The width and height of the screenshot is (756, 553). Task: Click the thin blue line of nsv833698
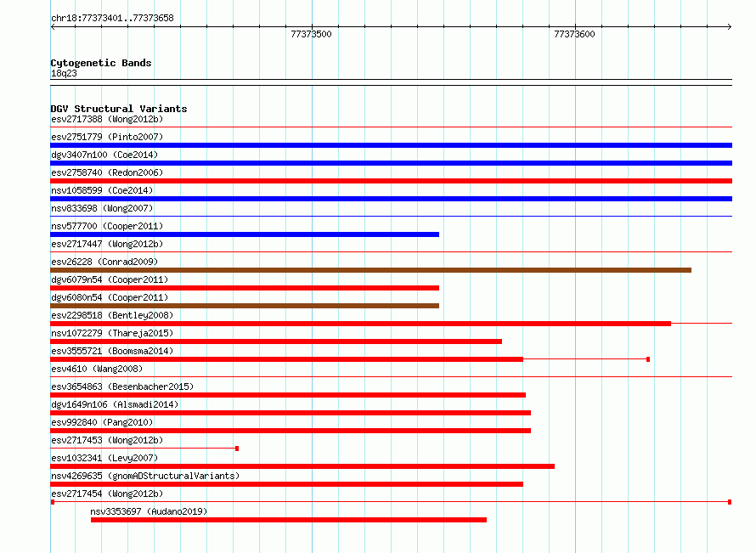[x=391, y=217]
